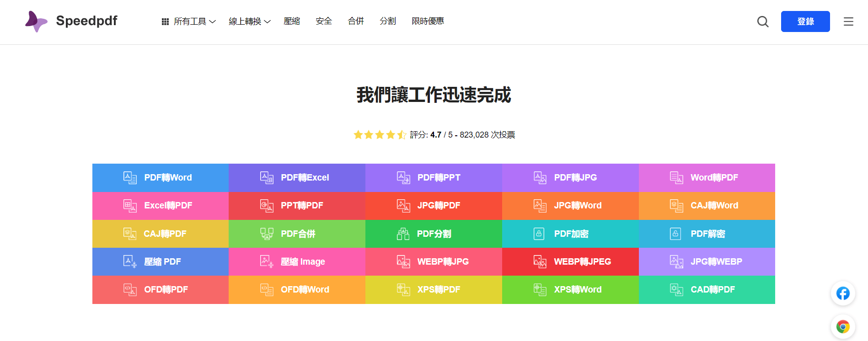Open the PDF加密 label link
This screenshot has width=868, height=341.
[x=571, y=234]
